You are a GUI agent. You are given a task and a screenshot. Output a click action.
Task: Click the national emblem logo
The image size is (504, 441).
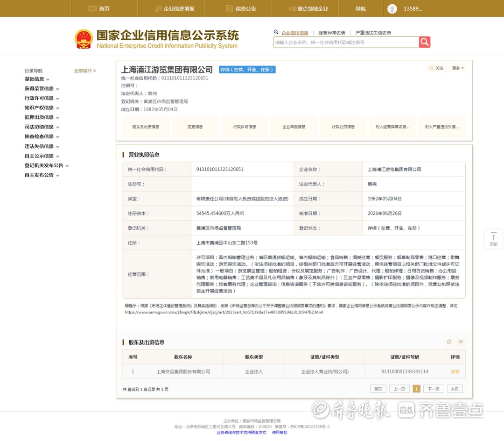tap(84, 39)
